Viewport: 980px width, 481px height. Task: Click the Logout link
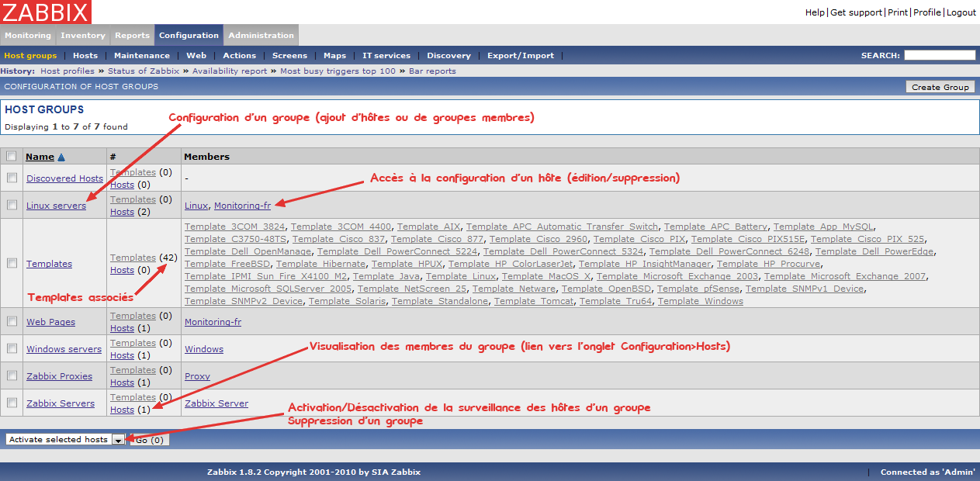coord(961,12)
